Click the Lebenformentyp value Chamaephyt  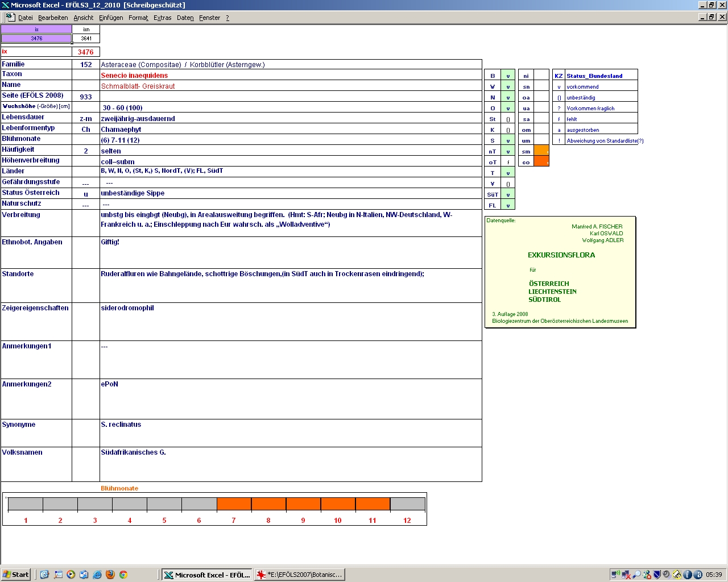point(121,129)
